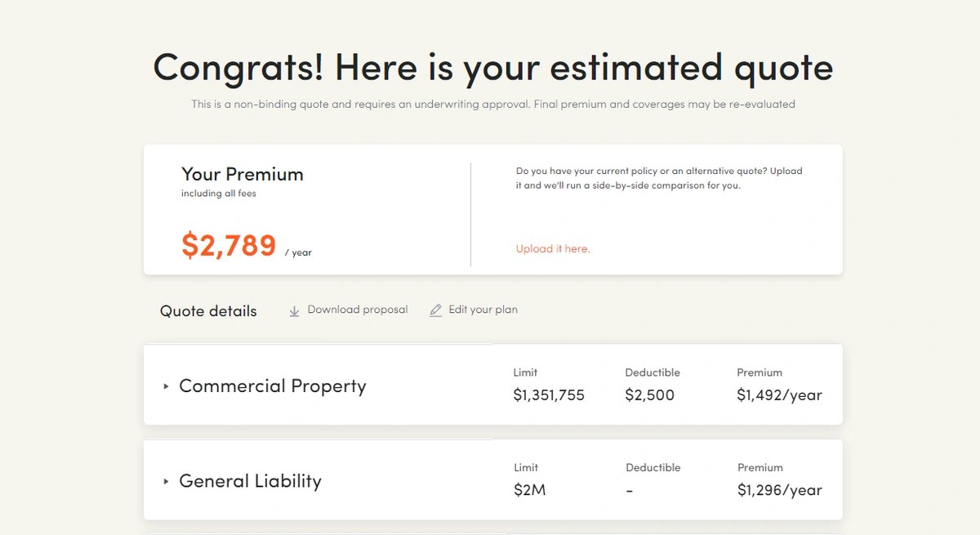Screen dimensions: 980x535
Task: Click the pencil edit icon
Action: (x=436, y=310)
